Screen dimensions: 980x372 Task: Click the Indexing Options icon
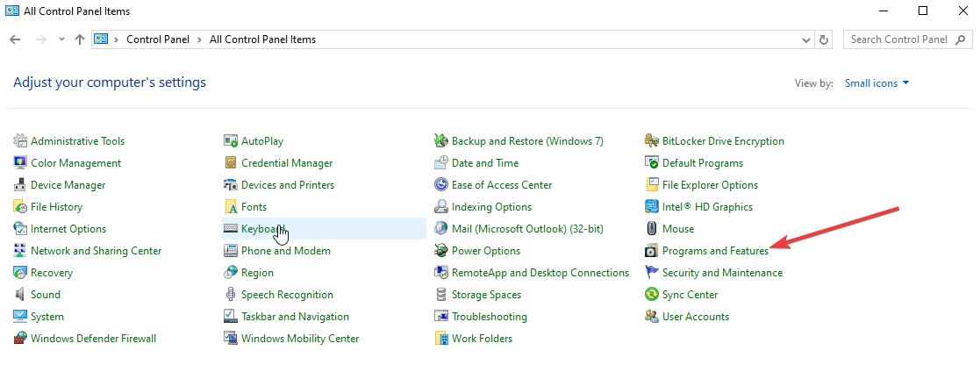point(441,207)
